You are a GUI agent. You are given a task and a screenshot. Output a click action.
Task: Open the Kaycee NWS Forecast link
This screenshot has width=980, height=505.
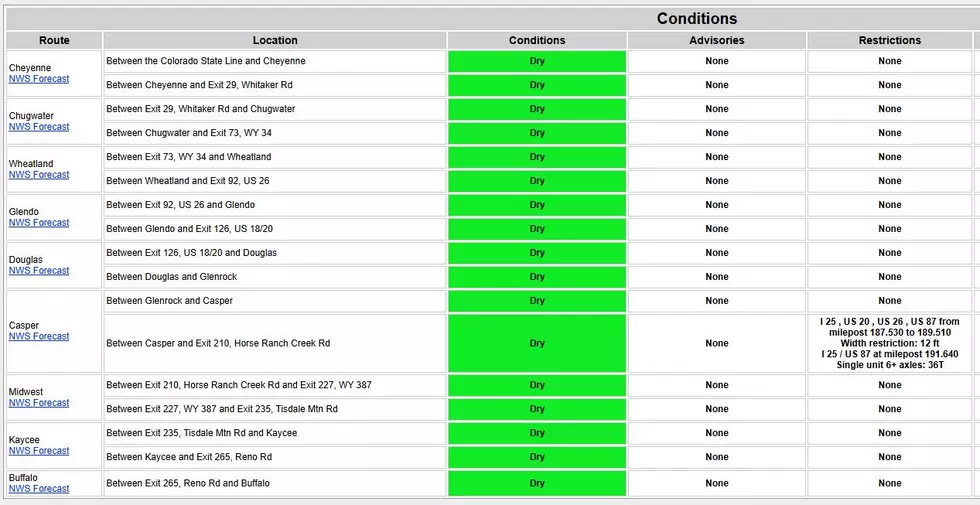pos(39,451)
